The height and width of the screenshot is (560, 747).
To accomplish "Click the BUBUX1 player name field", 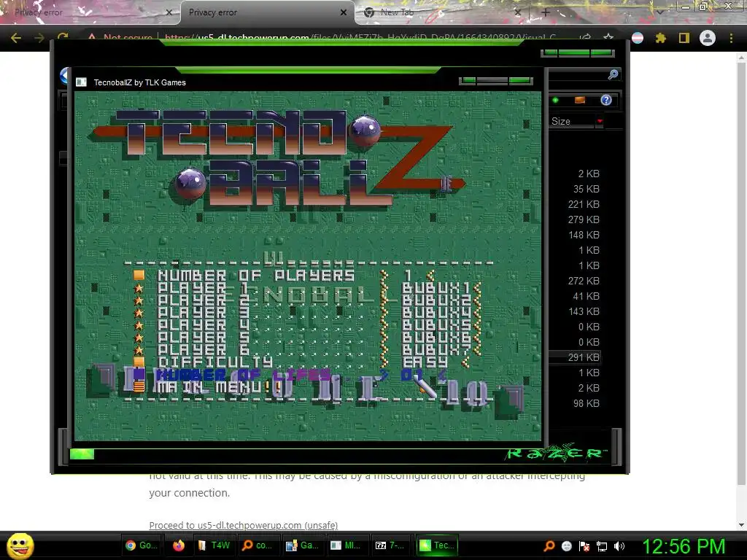I will (436, 287).
